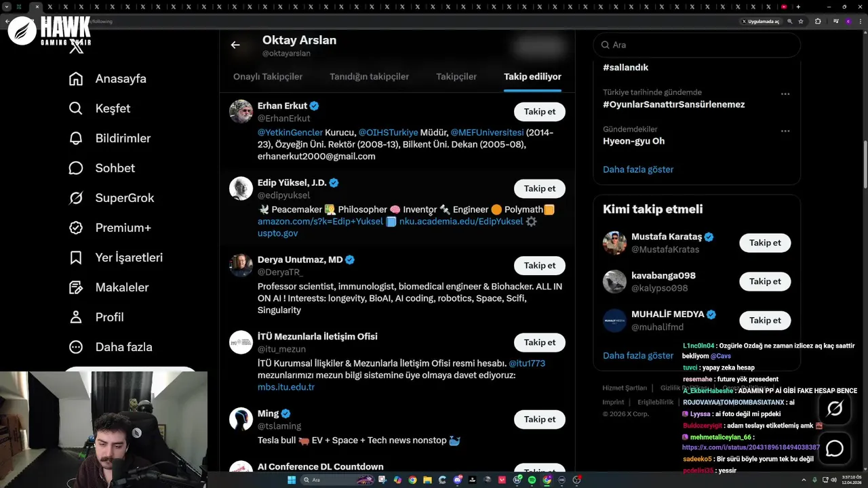The image size is (868, 488).
Task: Click Daha fazla göster under Kimi takip etmeli
Action: coord(638,355)
